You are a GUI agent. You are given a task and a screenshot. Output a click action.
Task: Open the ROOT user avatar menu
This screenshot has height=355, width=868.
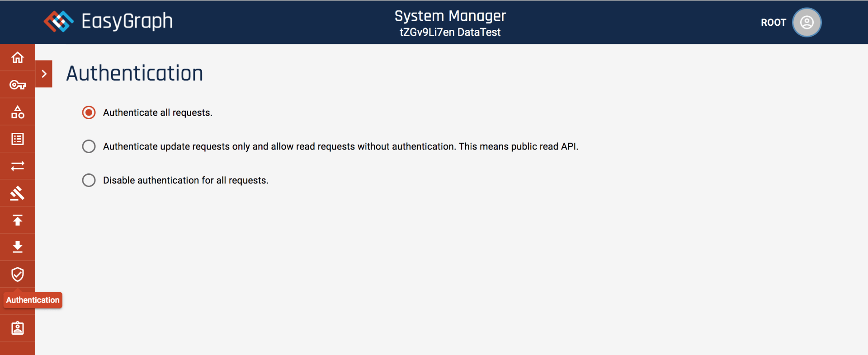pos(807,23)
